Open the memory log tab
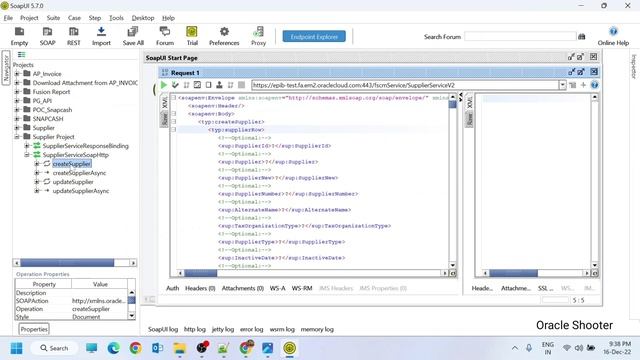 pyautogui.click(x=317, y=329)
